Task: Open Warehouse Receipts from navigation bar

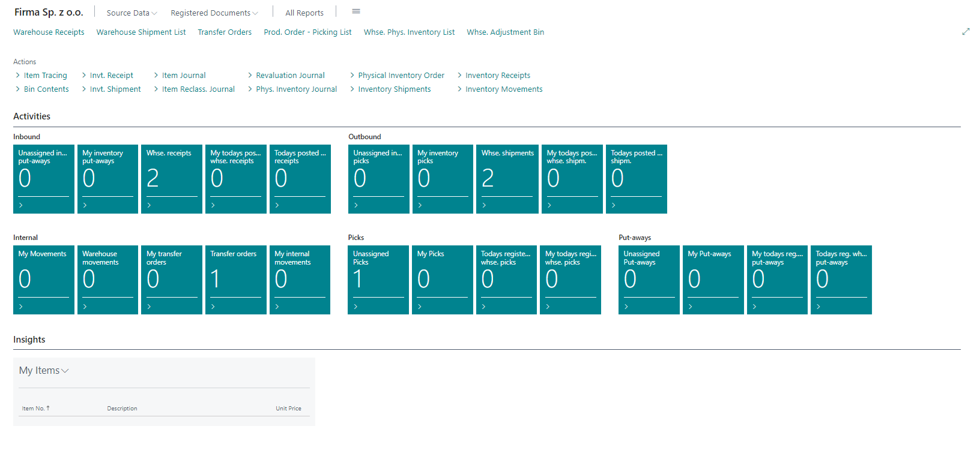Action: (x=49, y=32)
